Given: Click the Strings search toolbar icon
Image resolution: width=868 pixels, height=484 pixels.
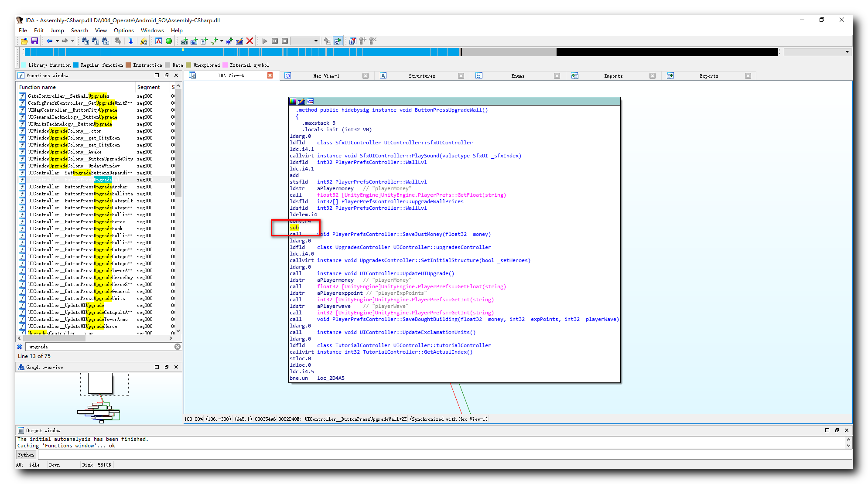Looking at the screenshot, I should 96,40.
